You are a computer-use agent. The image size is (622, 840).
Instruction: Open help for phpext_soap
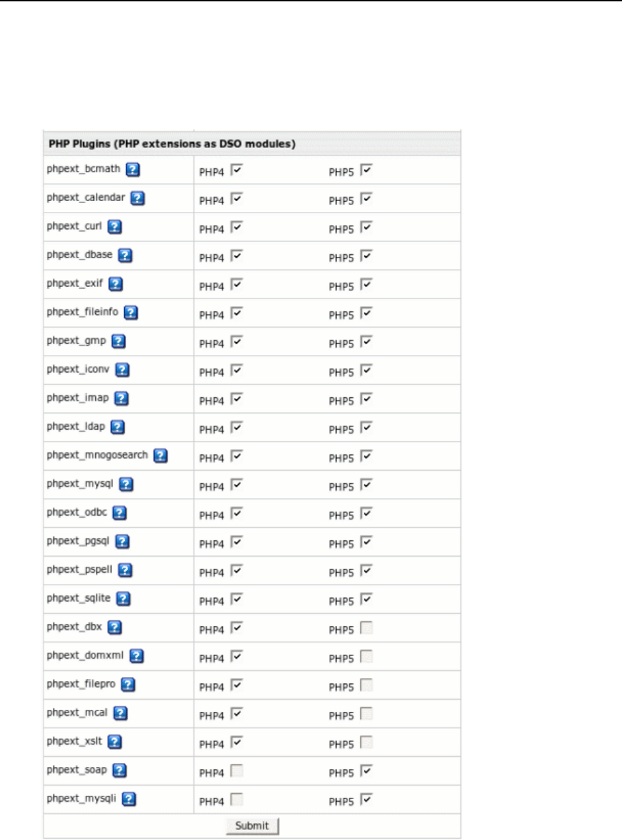pos(119,771)
